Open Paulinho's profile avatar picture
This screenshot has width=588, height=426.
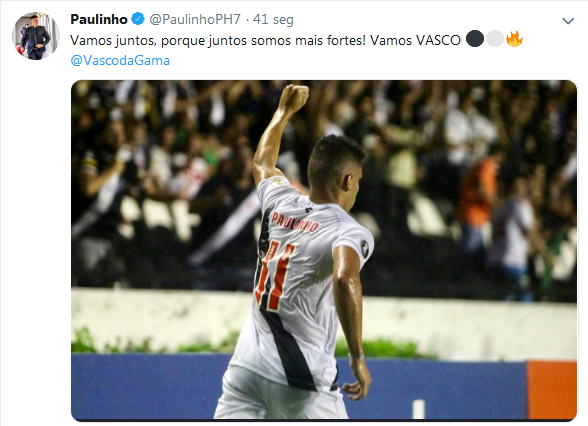pos(36,36)
